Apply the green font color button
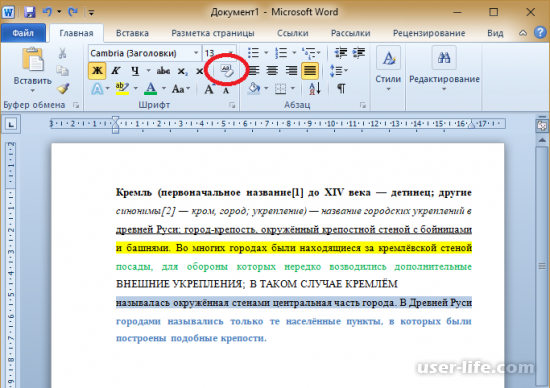 [x=151, y=89]
